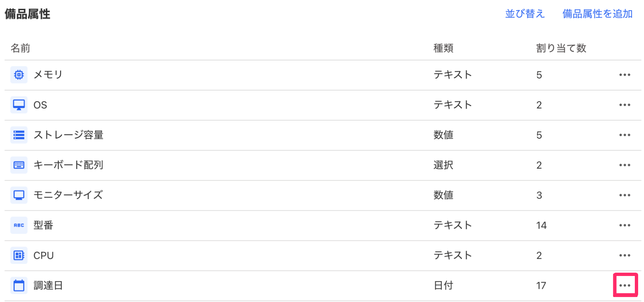644x302 pixels.
Task: Click the 備品属性を追加 link
Action: tap(597, 14)
